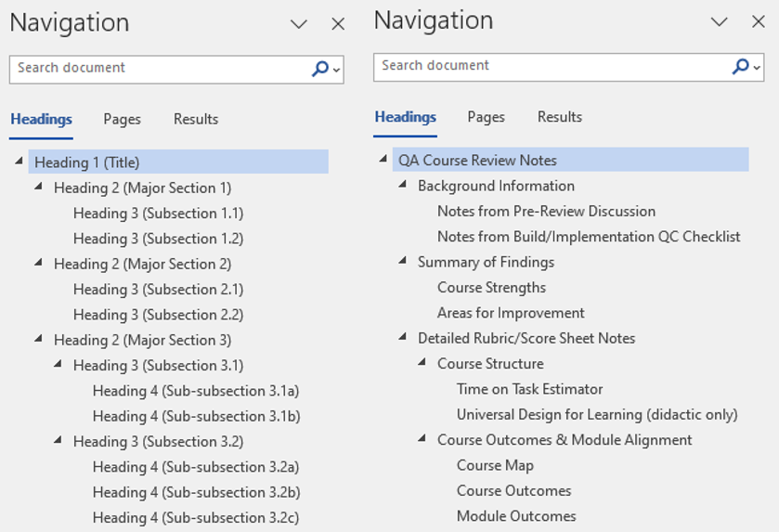Switch to Results tab in right pane
779x532 pixels.
559,117
